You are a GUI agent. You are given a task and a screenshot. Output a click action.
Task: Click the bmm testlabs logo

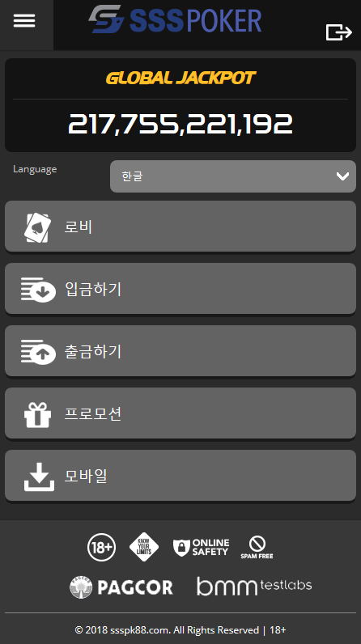pyautogui.click(x=254, y=586)
